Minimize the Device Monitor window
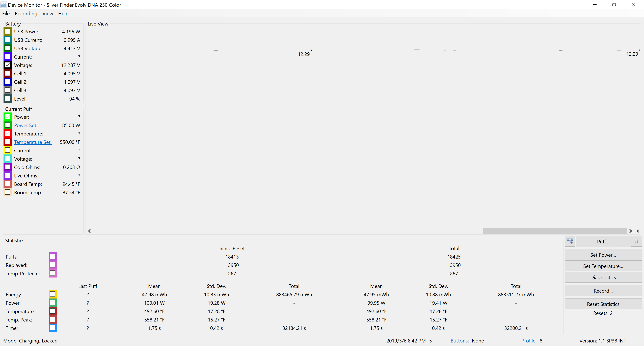Image resolution: width=644 pixels, height=346 pixels. pyautogui.click(x=595, y=5)
